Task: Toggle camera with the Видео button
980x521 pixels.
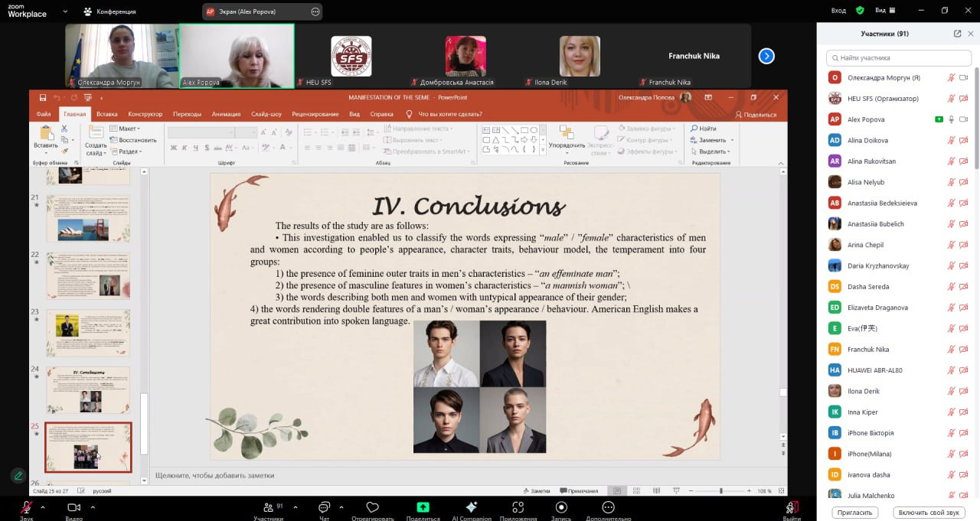Action: (x=74, y=508)
